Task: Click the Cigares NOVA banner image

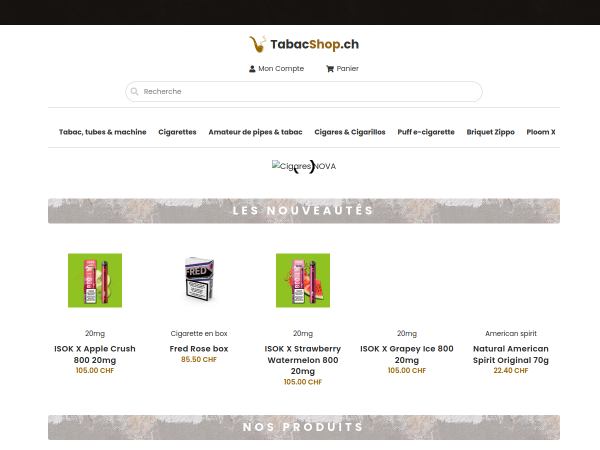Action: 304,166
